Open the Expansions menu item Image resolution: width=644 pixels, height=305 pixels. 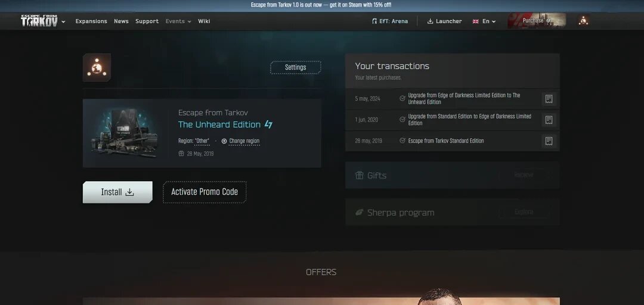point(91,21)
